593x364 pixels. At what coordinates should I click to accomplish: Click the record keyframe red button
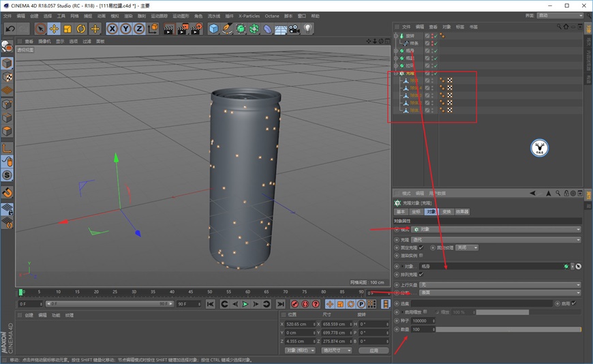coord(294,304)
